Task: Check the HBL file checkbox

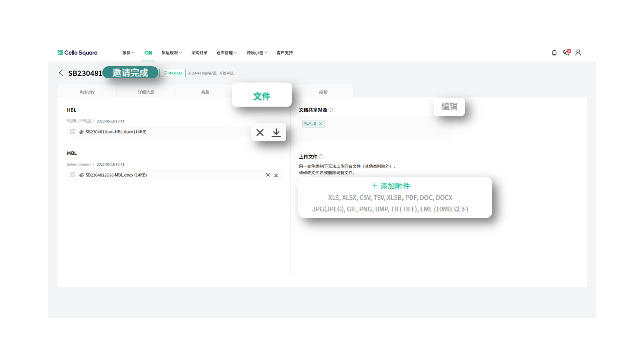Action: tap(73, 132)
